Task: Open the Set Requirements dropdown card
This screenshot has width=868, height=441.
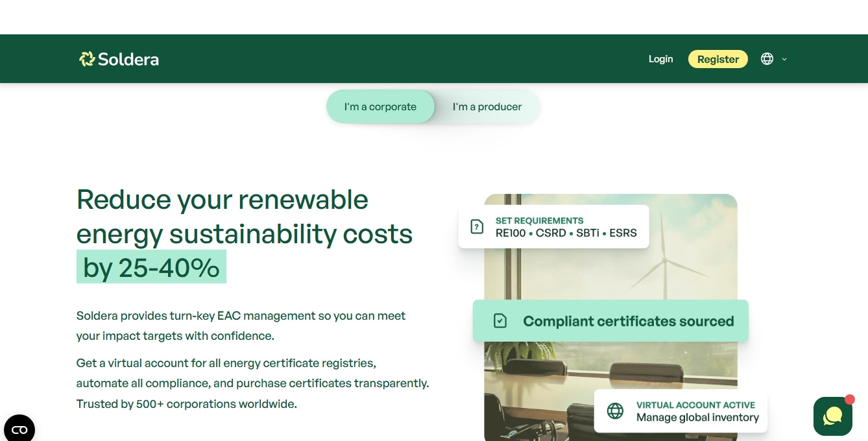Action: point(553,226)
